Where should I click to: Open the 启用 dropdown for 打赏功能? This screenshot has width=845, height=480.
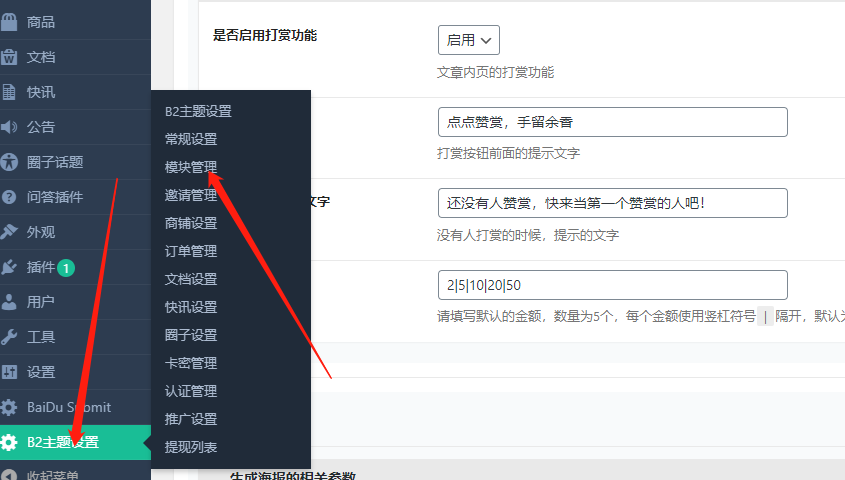coord(468,40)
